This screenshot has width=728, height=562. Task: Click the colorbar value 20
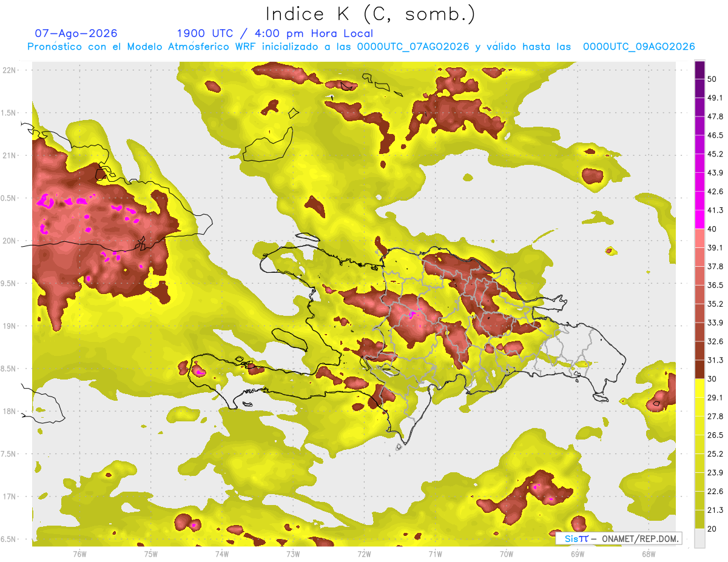[x=713, y=529]
